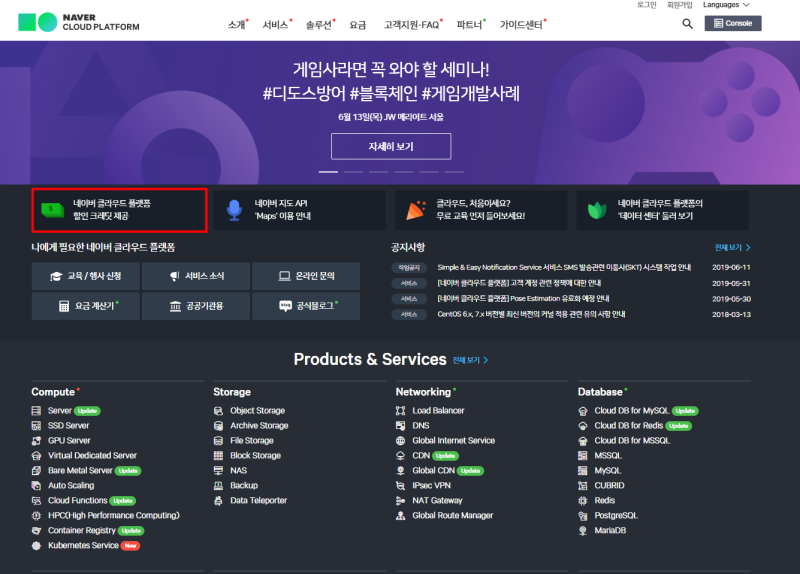
Task: Click the orange party popper icon
Action: coord(415,210)
